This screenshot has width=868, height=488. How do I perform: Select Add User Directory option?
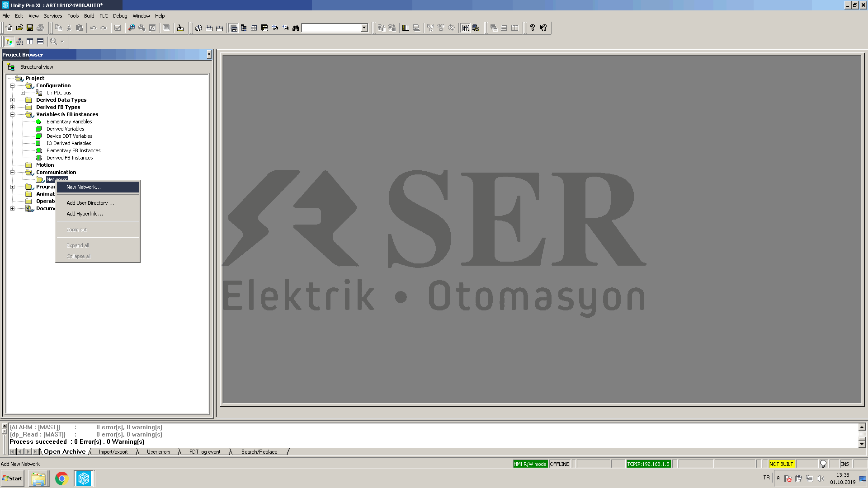(x=90, y=202)
